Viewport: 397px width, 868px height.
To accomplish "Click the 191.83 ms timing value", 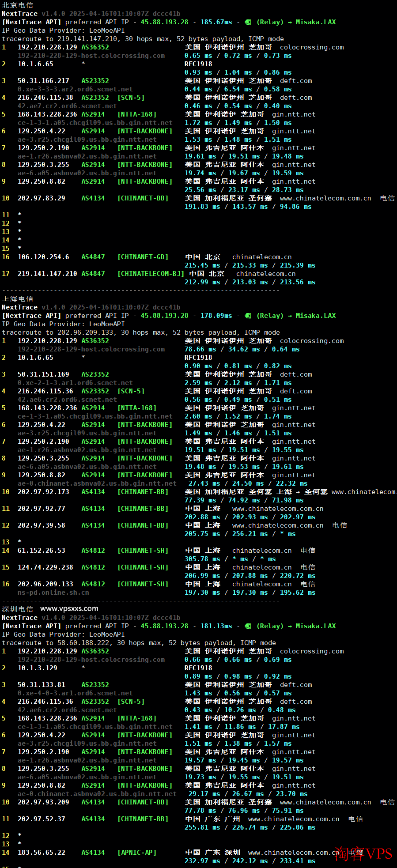I will 202,207.
